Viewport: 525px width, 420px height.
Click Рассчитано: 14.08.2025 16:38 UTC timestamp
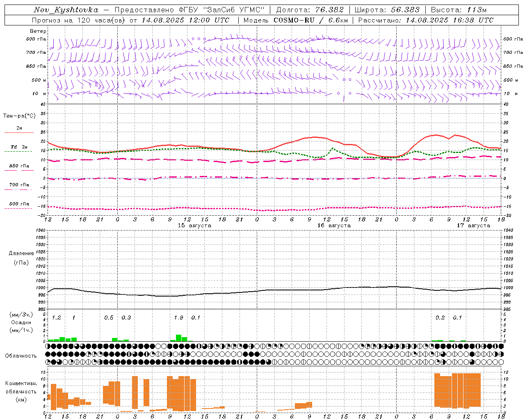tap(426, 20)
